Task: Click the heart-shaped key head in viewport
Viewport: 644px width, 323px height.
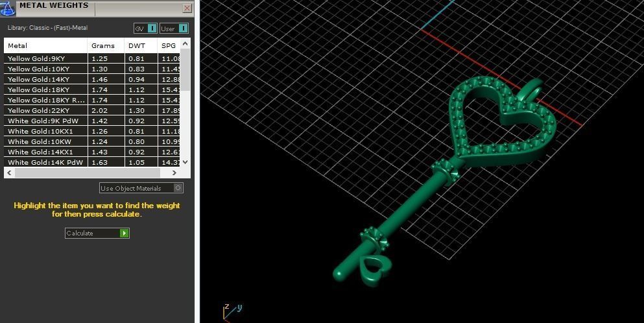Action: click(502, 121)
